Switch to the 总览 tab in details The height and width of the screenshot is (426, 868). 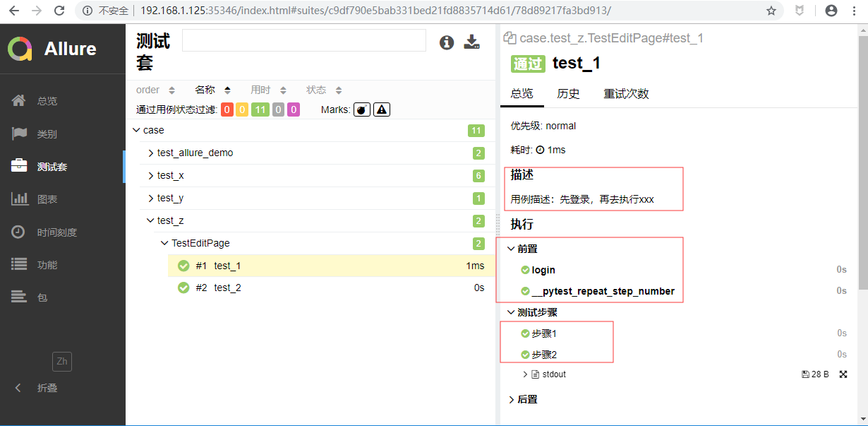[x=522, y=94]
